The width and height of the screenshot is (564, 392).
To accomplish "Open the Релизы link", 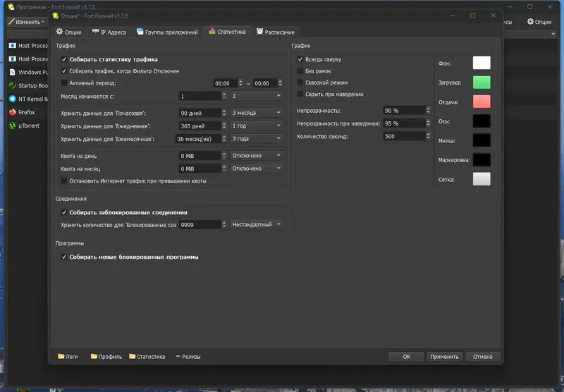I will [x=188, y=357].
